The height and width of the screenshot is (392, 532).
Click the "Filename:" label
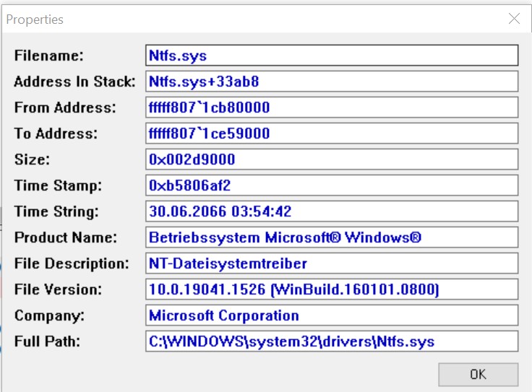[49, 56]
